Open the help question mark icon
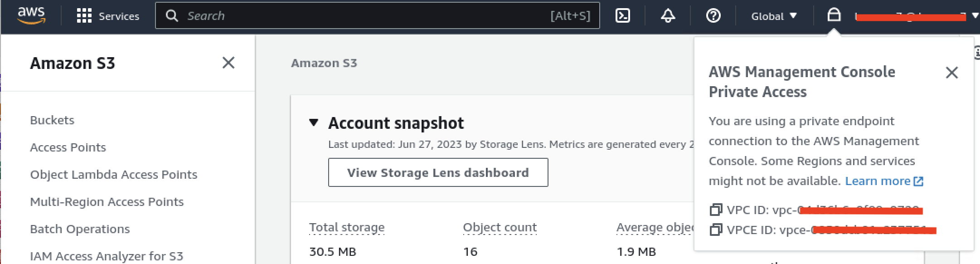This screenshot has height=264, width=980. tap(713, 16)
